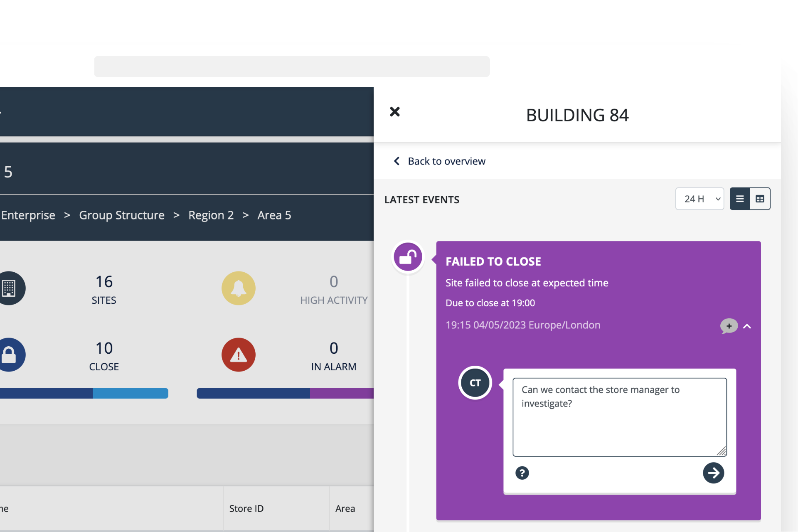
Task: Click the red In Alarm warning icon
Action: click(238, 355)
